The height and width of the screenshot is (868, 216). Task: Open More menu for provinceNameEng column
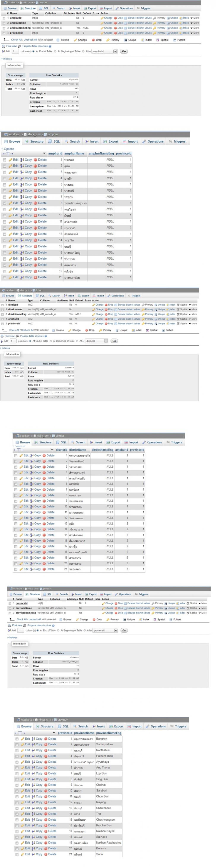coord(202,613)
